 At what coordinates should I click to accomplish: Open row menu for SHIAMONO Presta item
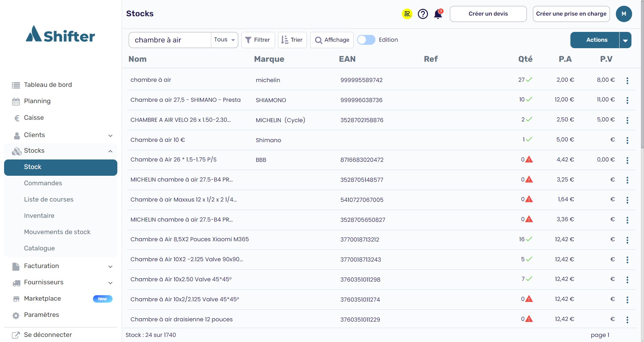click(x=627, y=100)
